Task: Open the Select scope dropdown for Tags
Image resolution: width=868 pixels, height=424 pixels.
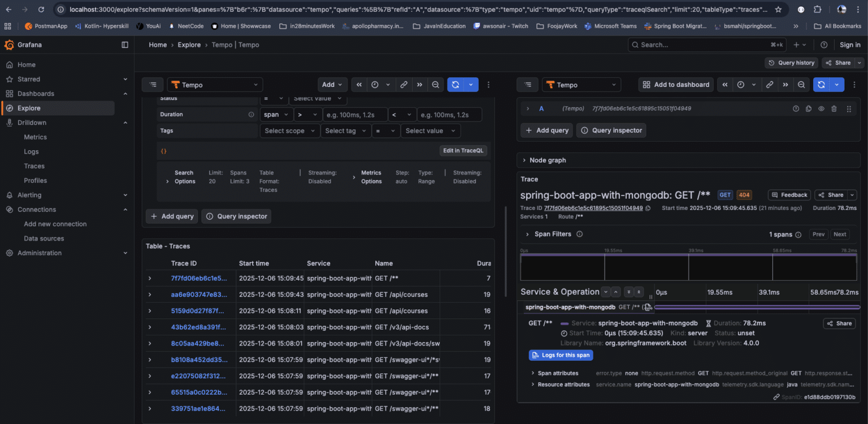Action: point(289,131)
